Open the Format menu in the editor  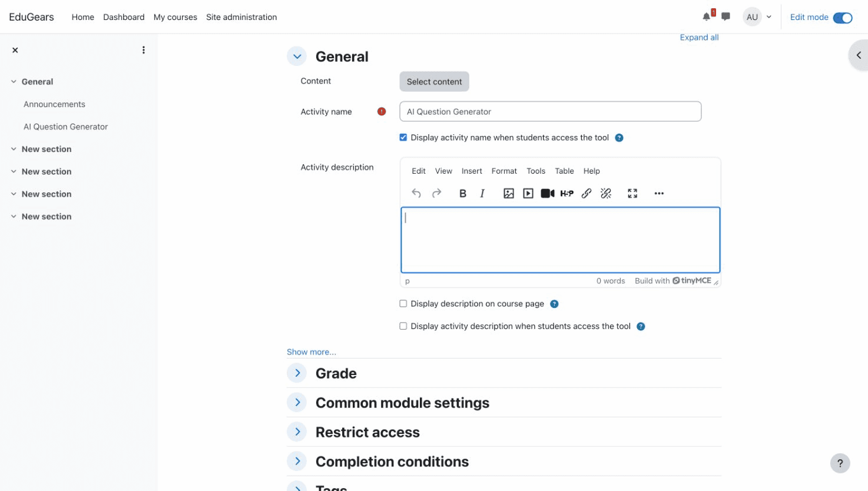(x=504, y=171)
